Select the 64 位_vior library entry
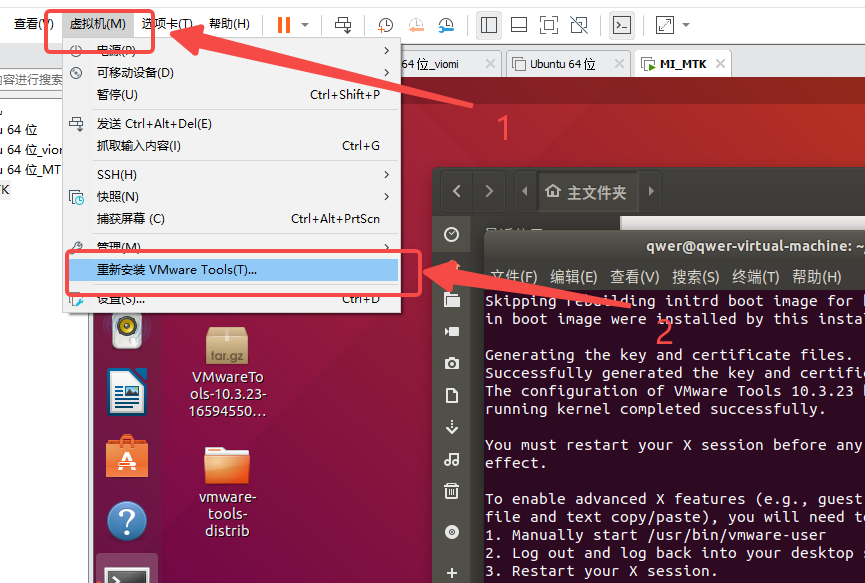The width and height of the screenshot is (865, 583). pyautogui.click(x=31, y=149)
